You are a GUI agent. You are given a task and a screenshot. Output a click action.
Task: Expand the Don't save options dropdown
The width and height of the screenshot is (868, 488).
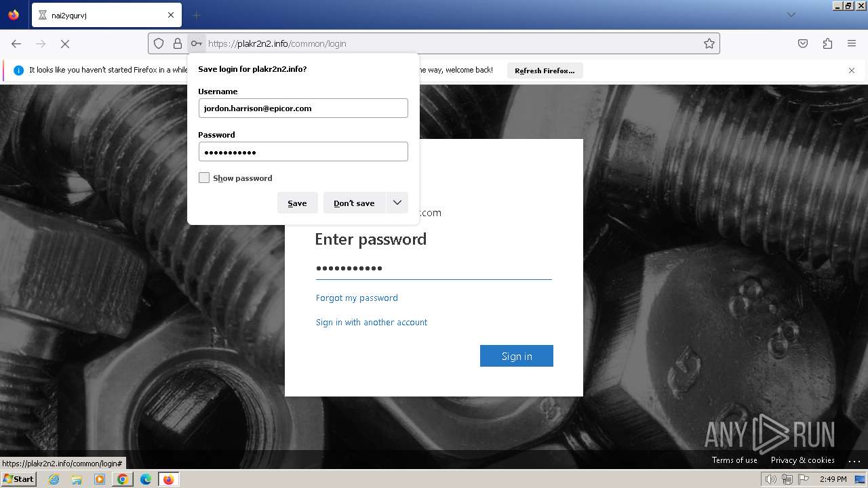tap(397, 203)
